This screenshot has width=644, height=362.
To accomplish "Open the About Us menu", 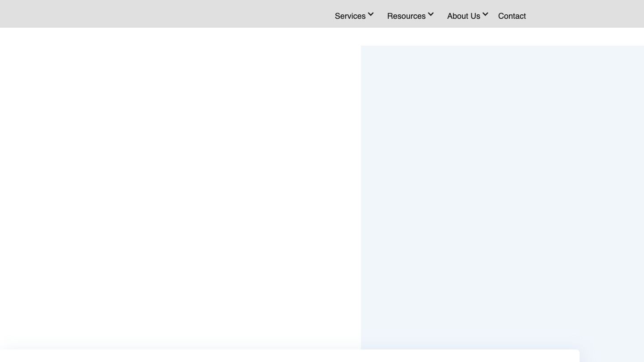I will tap(463, 16).
